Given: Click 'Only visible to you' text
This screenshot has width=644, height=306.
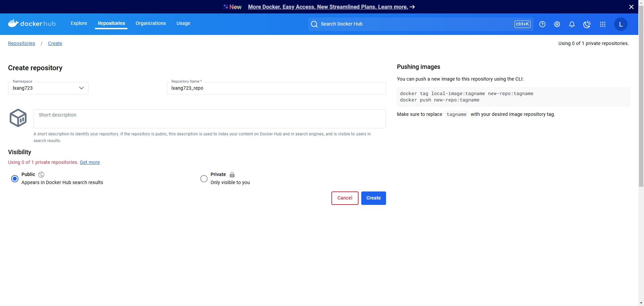Looking at the screenshot, I should [x=230, y=182].
